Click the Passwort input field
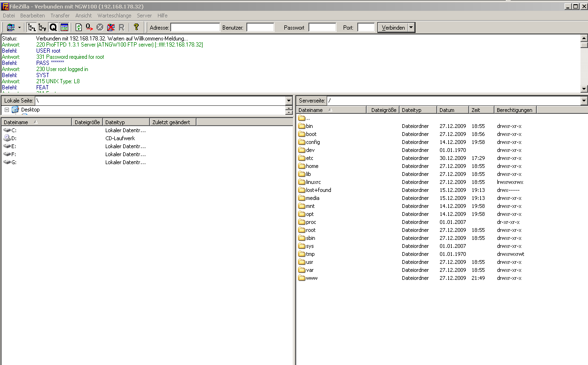Screen dimensions: 588x365 pos(322,27)
